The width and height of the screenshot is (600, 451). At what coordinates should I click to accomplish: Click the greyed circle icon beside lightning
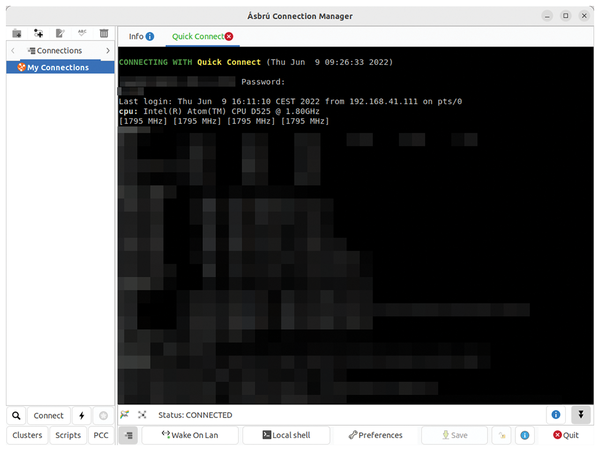click(x=103, y=415)
